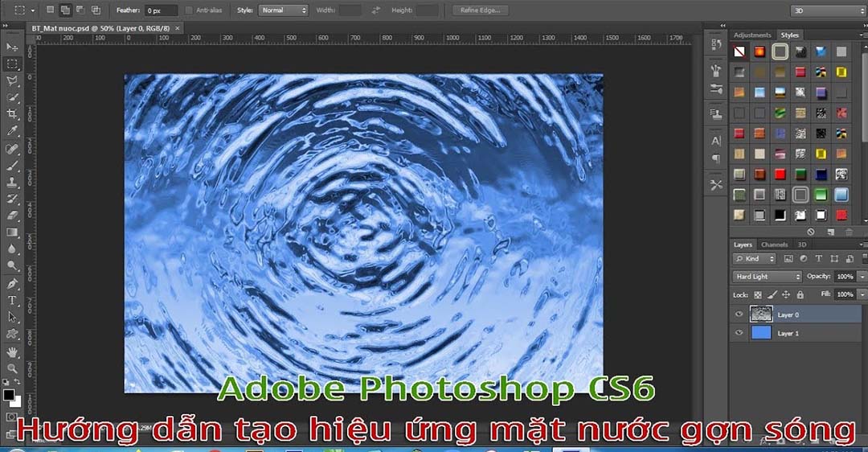Select the Pen tool
Screen dimensions: 868x452
pos(11,284)
